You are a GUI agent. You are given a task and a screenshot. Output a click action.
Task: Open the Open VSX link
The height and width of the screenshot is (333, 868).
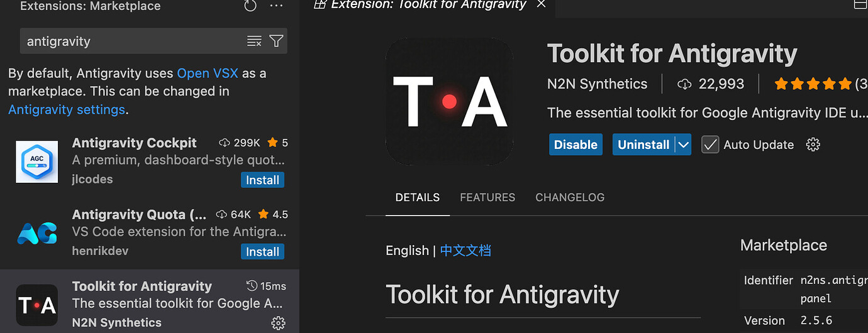point(208,73)
